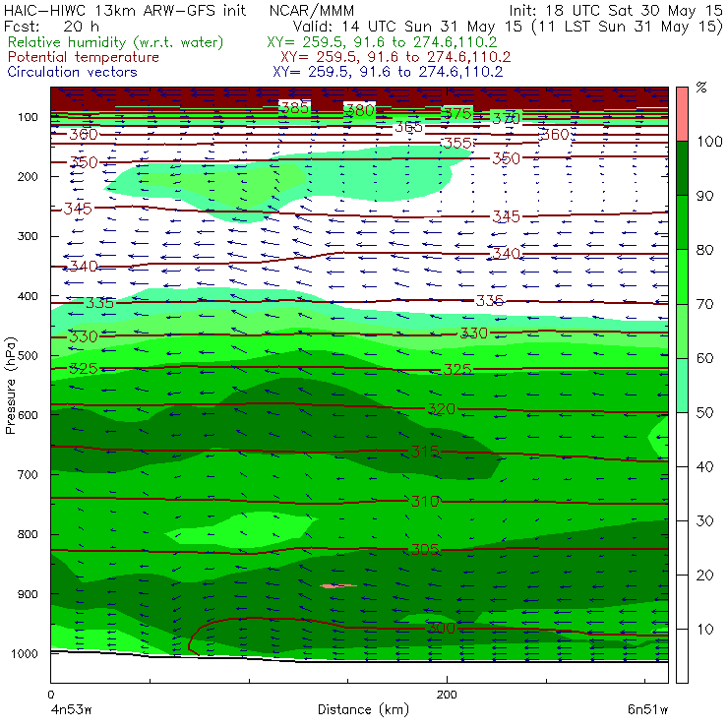Click the '700' pressure axis tick label

28,474
